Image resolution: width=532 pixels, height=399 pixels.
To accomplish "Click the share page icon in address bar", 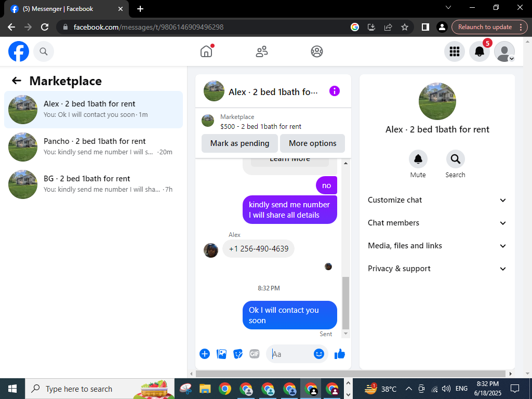I will pyautogui.click(x=388, y=27).
